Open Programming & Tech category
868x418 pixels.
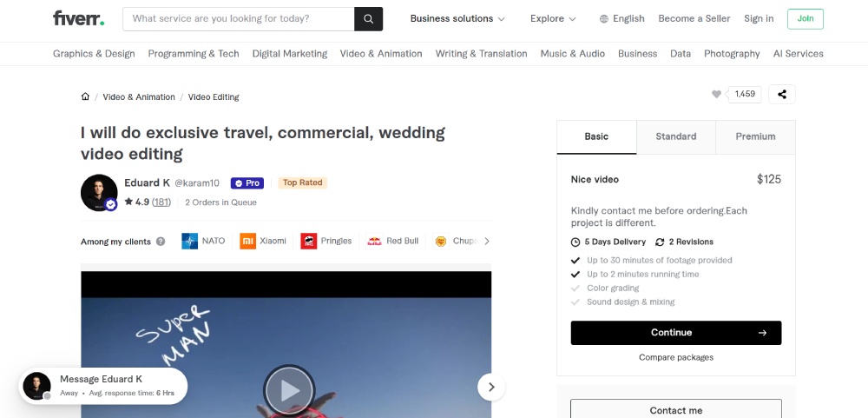pyautogui.click(x=194, y=54)
